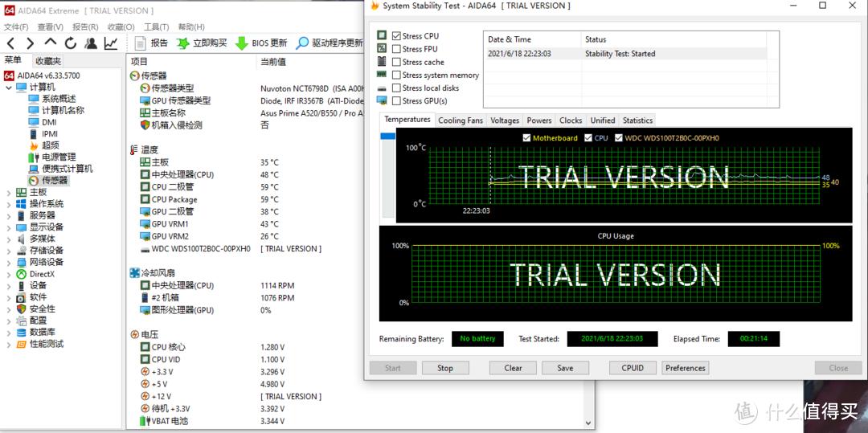Open the 报告 report icon

pos(141,43)
